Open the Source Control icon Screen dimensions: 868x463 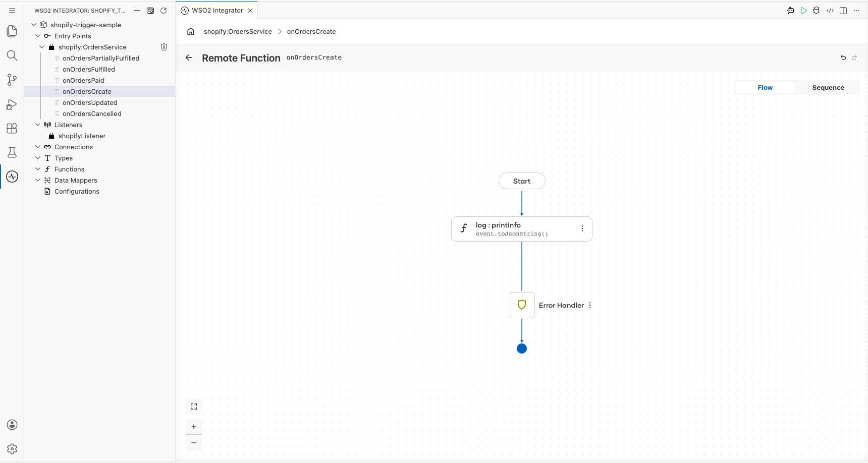pyautogui.click(x=12, y=80)
